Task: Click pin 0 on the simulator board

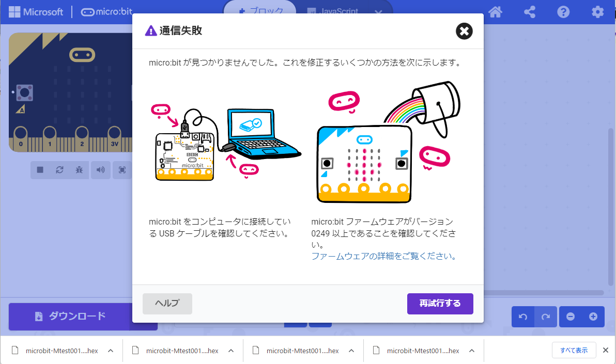Action: point(21,138)
